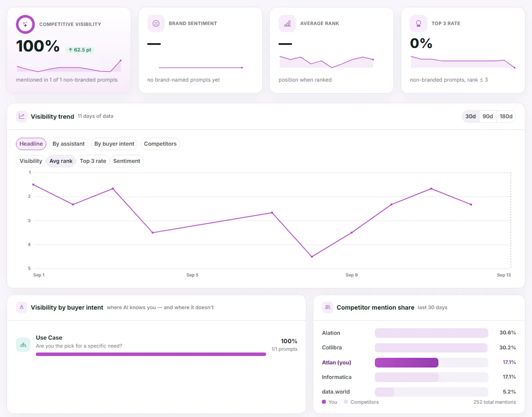Select the Sentiment metric pill

(x=127, y=161)
